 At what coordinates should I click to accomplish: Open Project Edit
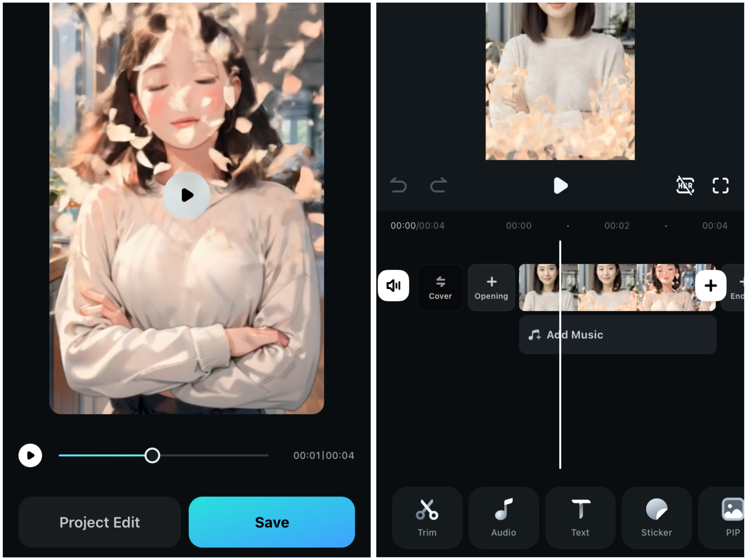click(x=100, y=522)
